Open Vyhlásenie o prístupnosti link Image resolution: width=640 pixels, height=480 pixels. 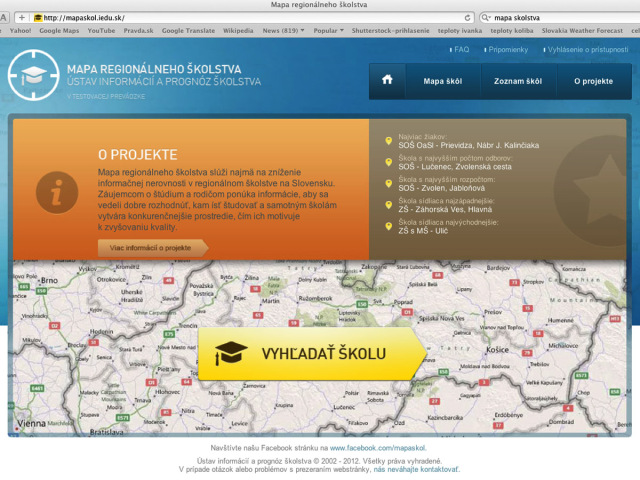tap(588, 49)
